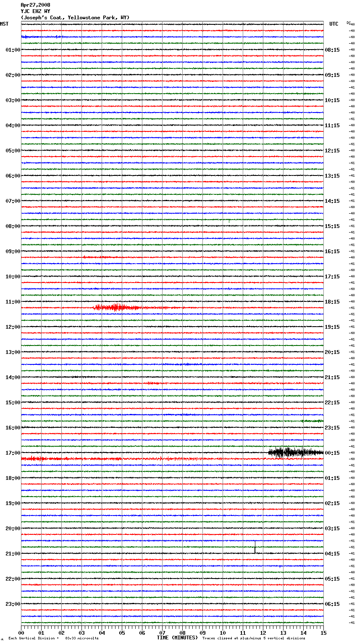357x644 pixels.
Task: Select the 03:00 MST row label
Action: pyautogui.click(x=13, y=100)
